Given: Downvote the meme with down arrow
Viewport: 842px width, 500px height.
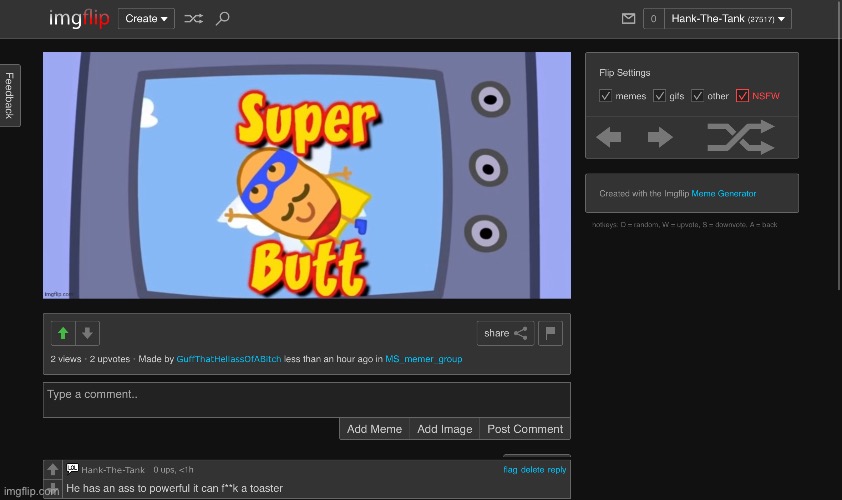Looking at the screenshot, I should (88, 334).
